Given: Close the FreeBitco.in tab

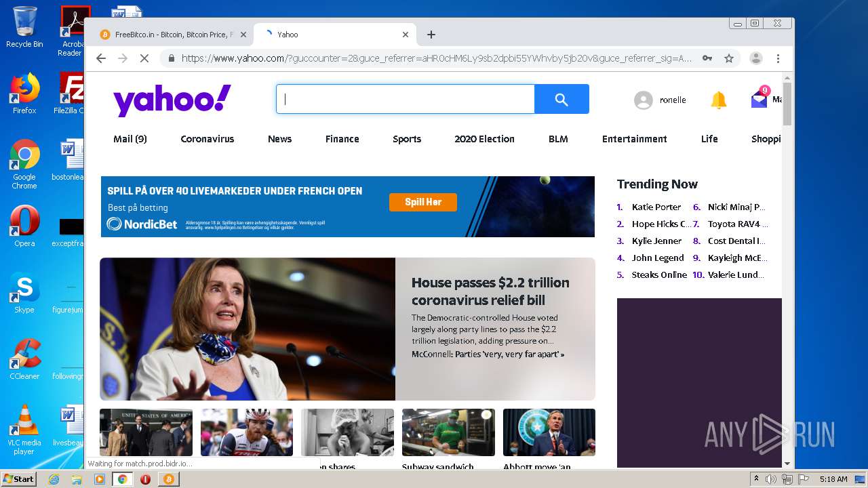Looking at the screenshot, I should tap(242, 35).
